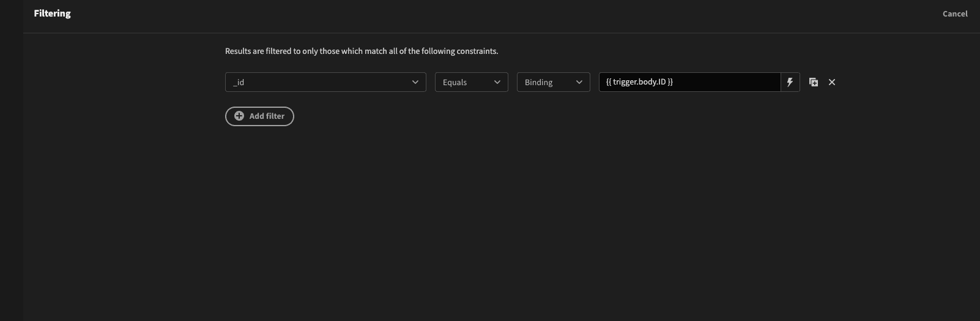Cancel the Filtering dialog
Viewport: 980px width, 321px height.
tap(955, 13)
